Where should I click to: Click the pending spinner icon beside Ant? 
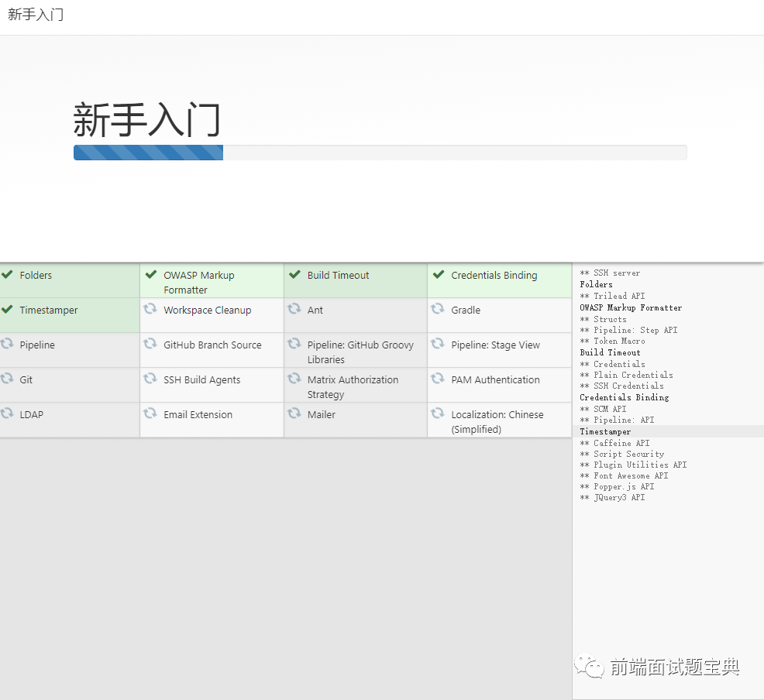[x=294, y=309]
